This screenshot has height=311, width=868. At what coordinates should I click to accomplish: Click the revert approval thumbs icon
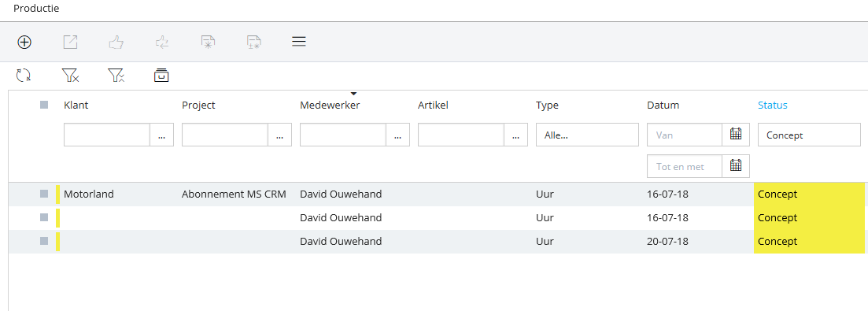[x=161, y=42]
